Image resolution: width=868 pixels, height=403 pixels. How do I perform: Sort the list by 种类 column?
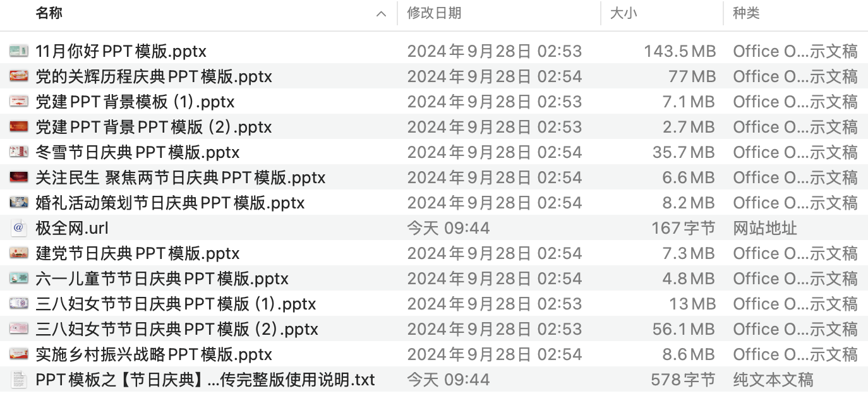(746, 13)
